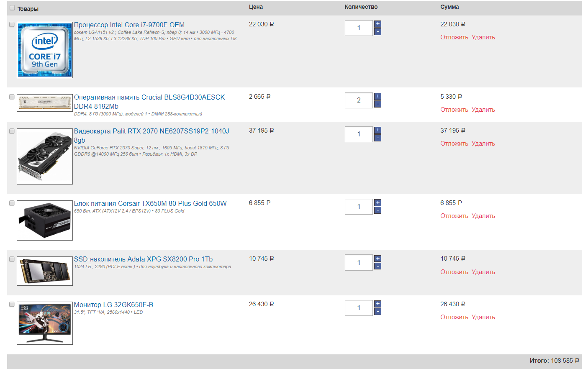Decrease quantity of Intel Core i7 processor
The image size is (588, 369).
click(377, 32)
